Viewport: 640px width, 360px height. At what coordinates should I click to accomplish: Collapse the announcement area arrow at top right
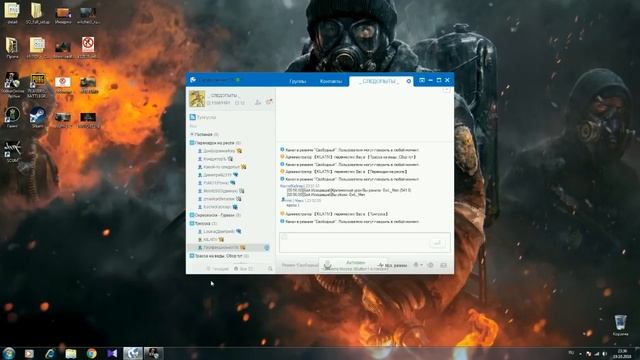[x=446, y=90]
